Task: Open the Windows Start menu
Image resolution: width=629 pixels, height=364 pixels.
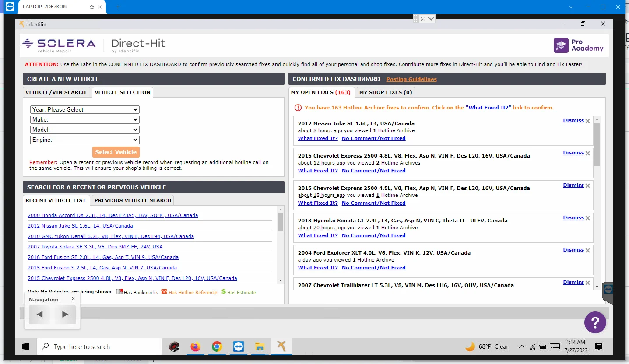Action: point(26,346)
